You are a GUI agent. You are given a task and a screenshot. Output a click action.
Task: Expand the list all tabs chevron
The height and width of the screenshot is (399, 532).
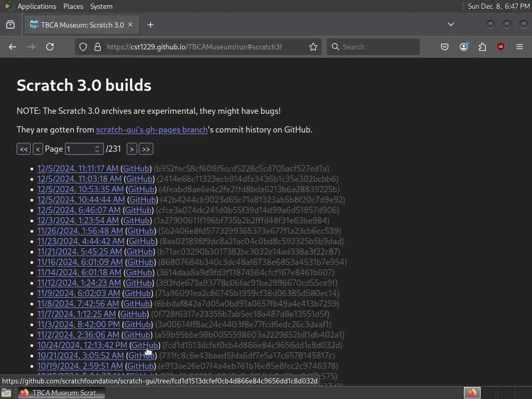click(x=451, y=24)
